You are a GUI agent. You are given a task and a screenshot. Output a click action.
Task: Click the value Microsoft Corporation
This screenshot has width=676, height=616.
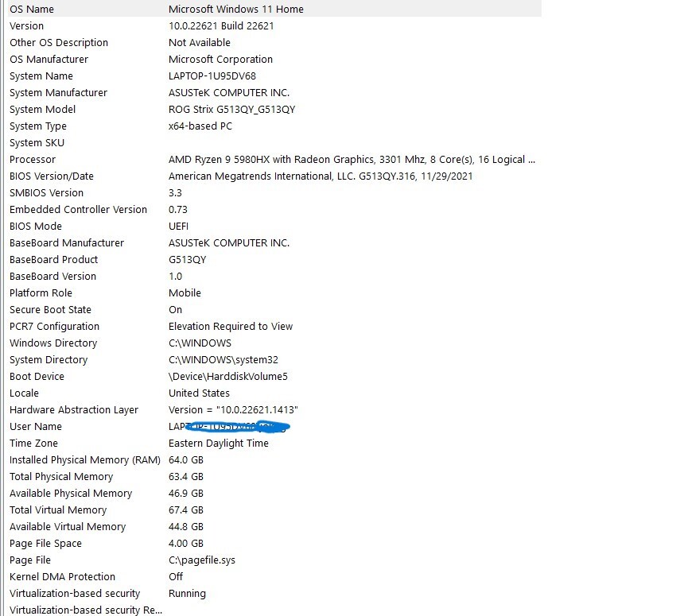(x=220, y=60)
